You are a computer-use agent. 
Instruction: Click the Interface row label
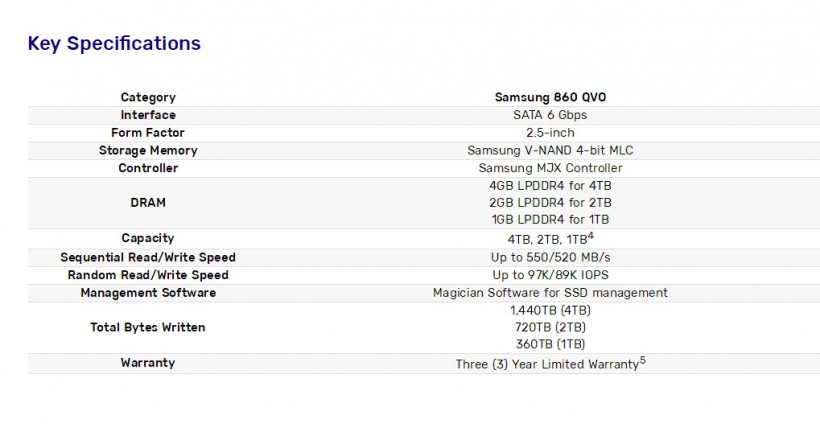[148, 115]
